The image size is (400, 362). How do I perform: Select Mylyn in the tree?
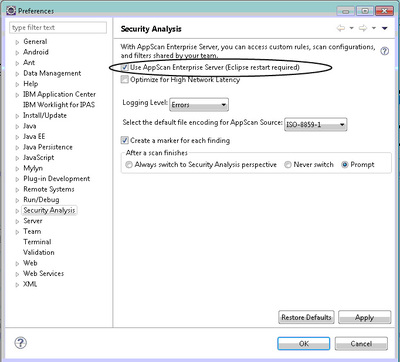point(33,168)
